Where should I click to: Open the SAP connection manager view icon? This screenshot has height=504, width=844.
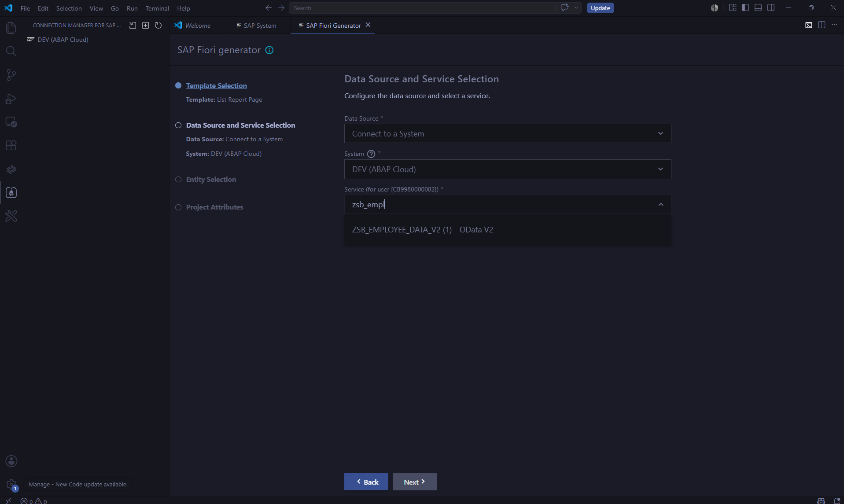tap(11, 192)
